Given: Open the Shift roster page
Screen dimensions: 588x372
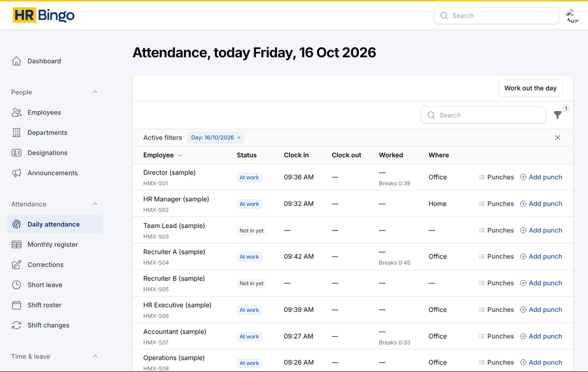Looking at the screenshot, I should coord(55,305).
